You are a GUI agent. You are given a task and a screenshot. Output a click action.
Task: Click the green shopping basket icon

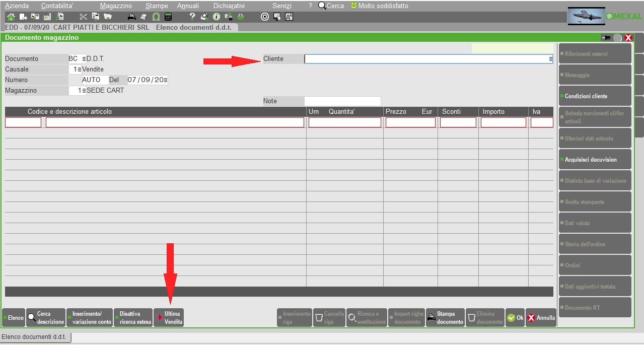[x=241, y=17]
